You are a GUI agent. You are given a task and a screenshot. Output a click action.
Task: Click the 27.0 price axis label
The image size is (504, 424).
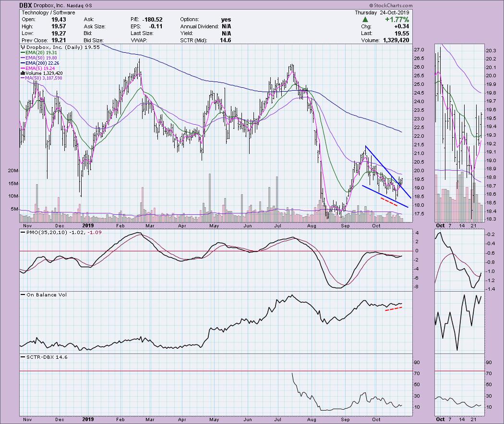(419, 50)
